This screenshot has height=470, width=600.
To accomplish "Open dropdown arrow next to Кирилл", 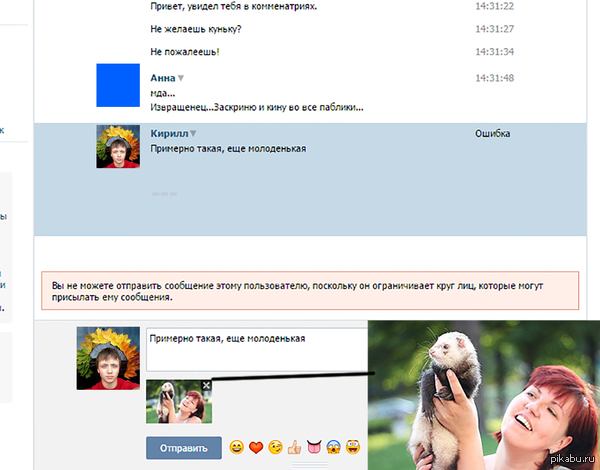I will click(x=194, y=134).
